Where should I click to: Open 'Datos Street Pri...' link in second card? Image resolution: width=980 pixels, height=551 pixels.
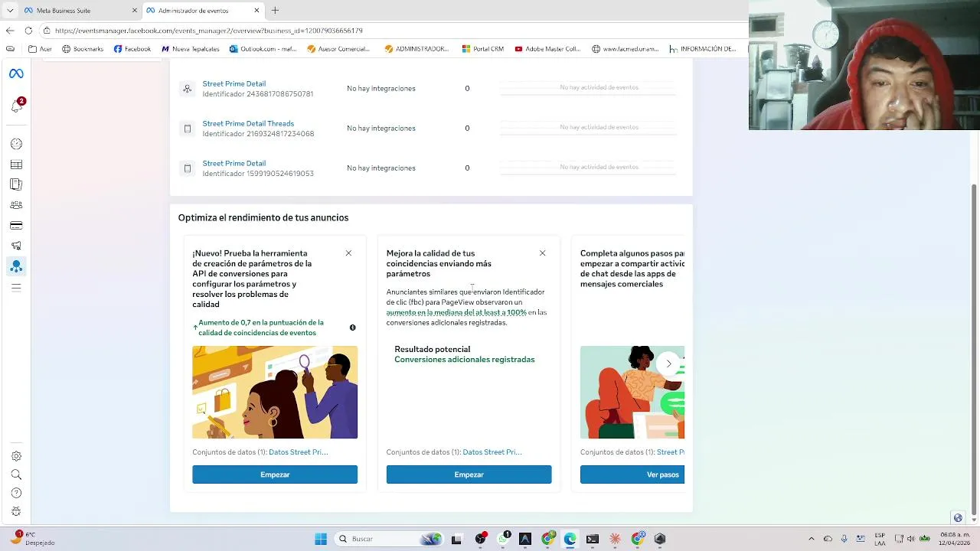(x=492, y=452)
